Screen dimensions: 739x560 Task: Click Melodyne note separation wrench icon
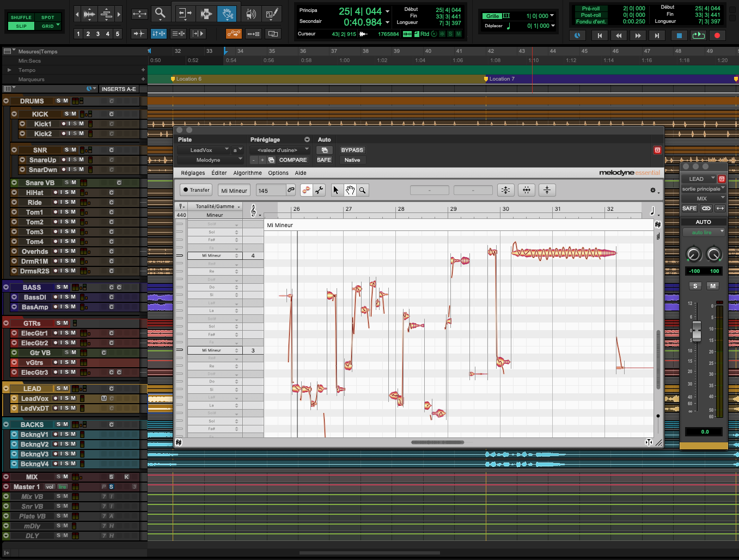320,190
